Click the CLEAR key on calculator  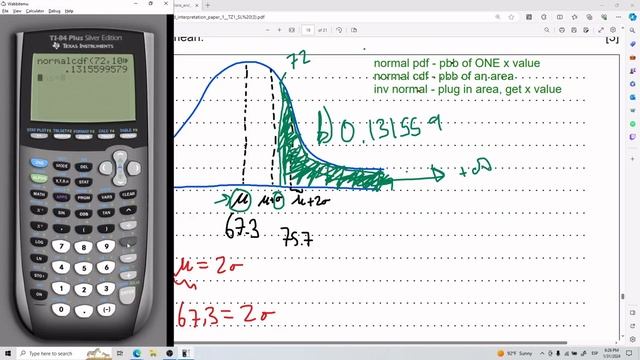(x=128, y=195)
